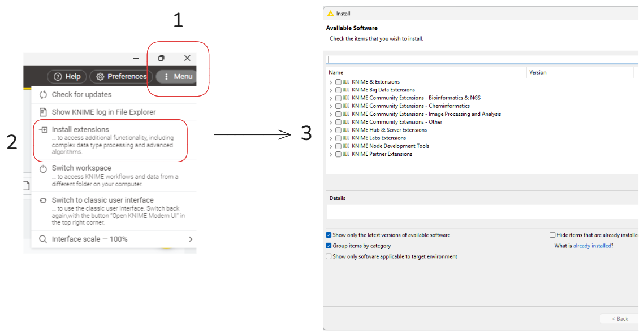
Task: Click the Install extensions icon
Action: 43,130
